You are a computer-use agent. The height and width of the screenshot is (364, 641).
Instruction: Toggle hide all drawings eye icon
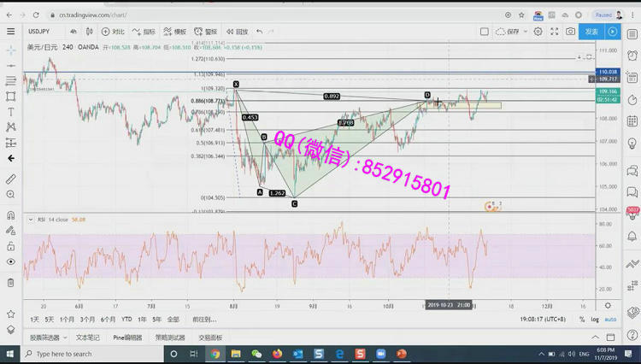11,261
